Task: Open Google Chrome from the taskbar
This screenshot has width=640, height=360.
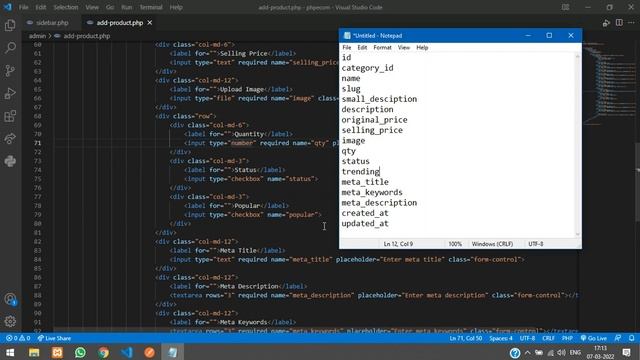Action: (104, 352)
